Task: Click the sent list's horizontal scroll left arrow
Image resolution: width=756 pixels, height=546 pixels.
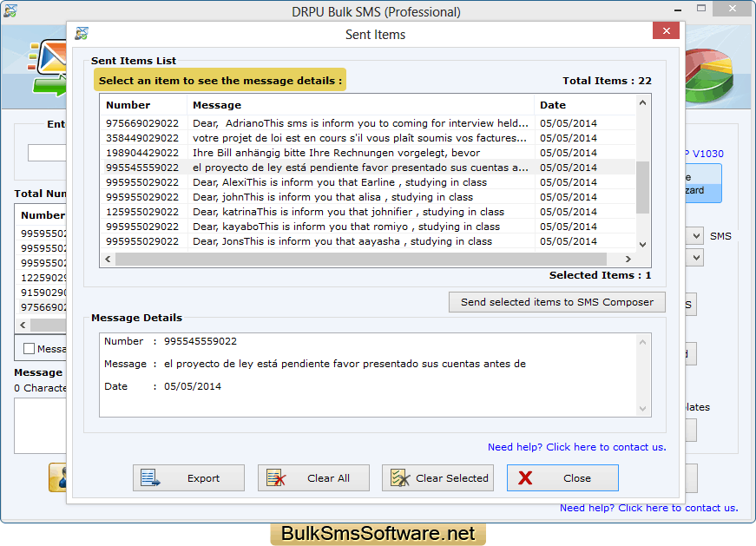Action: click(108, 259)
